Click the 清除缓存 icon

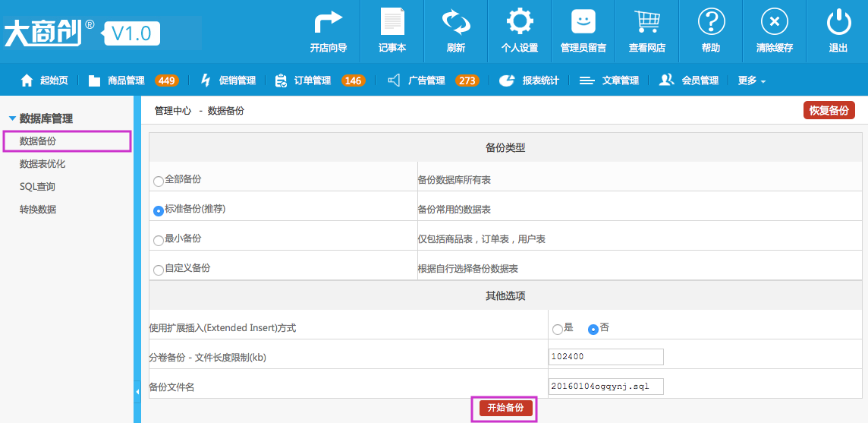[775, 22]
